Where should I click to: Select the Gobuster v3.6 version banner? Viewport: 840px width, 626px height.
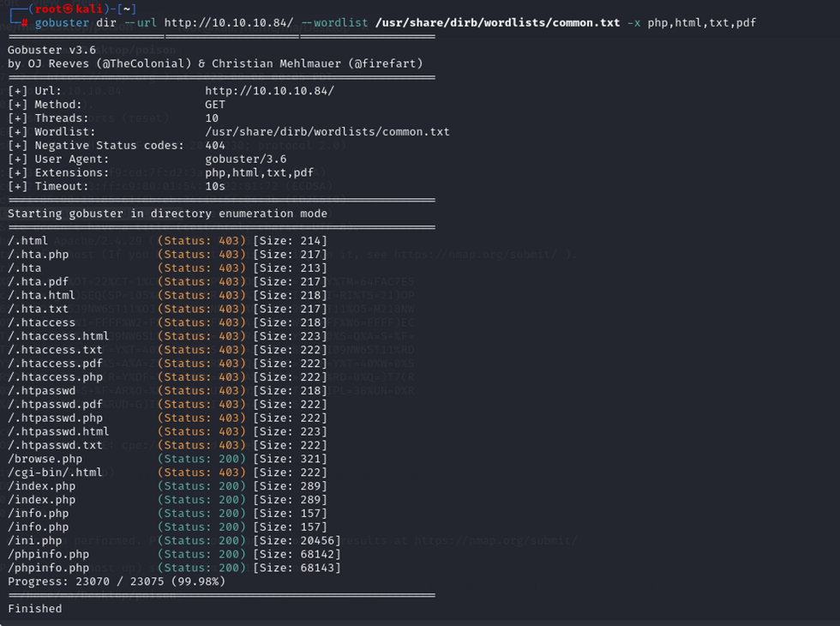click(51, 50)
